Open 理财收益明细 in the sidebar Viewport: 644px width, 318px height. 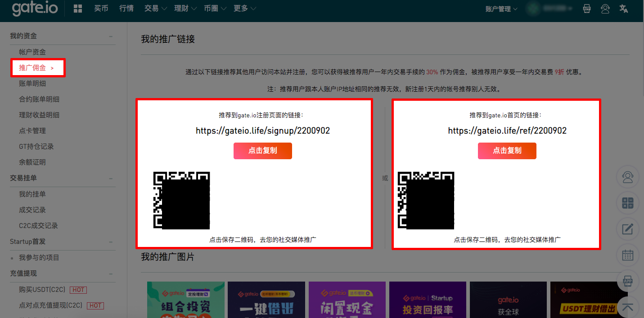click(39, 115)
